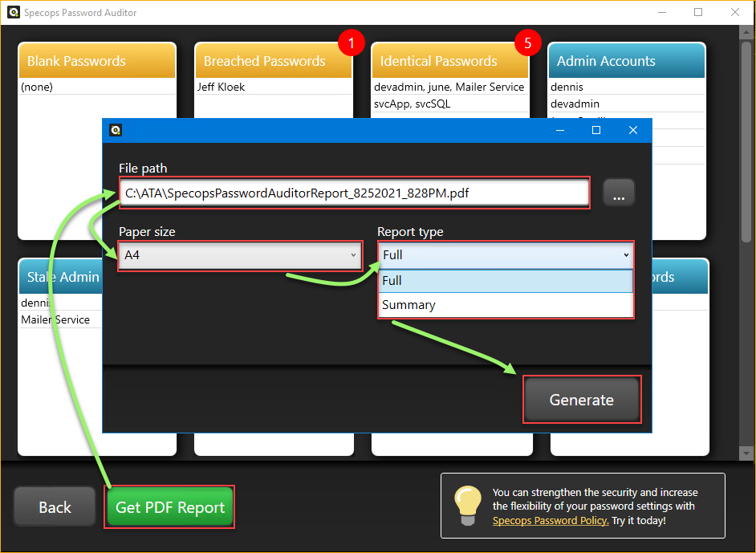756x553 pixels.
Task: Open the Blank Passwords card header
Action: pos(97,61)
